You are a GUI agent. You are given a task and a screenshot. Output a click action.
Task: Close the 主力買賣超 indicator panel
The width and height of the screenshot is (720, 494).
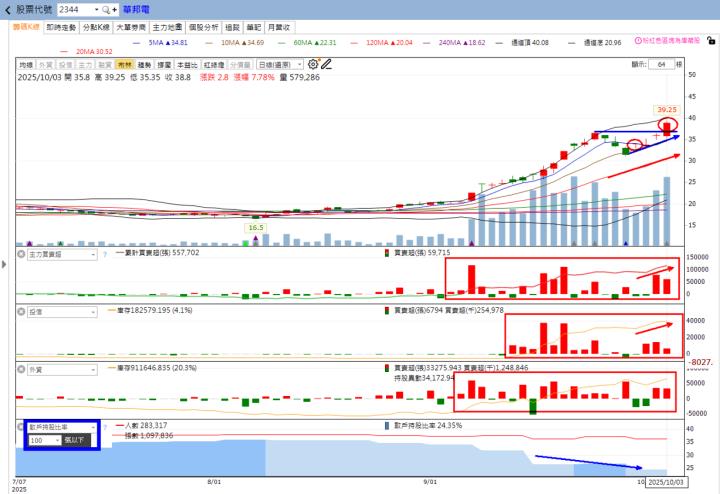(x=21, y=253)
